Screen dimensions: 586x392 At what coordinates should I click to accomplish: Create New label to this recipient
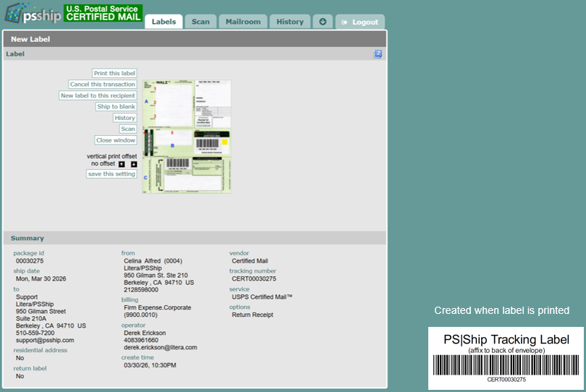pyautogui.click(x=98, y=95)
